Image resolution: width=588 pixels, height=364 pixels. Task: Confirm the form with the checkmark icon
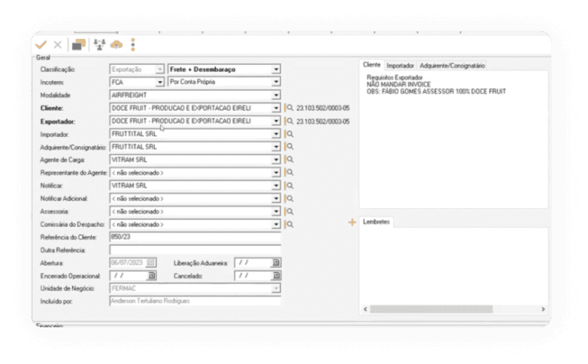pyautogui.click(x=41, y=45)
